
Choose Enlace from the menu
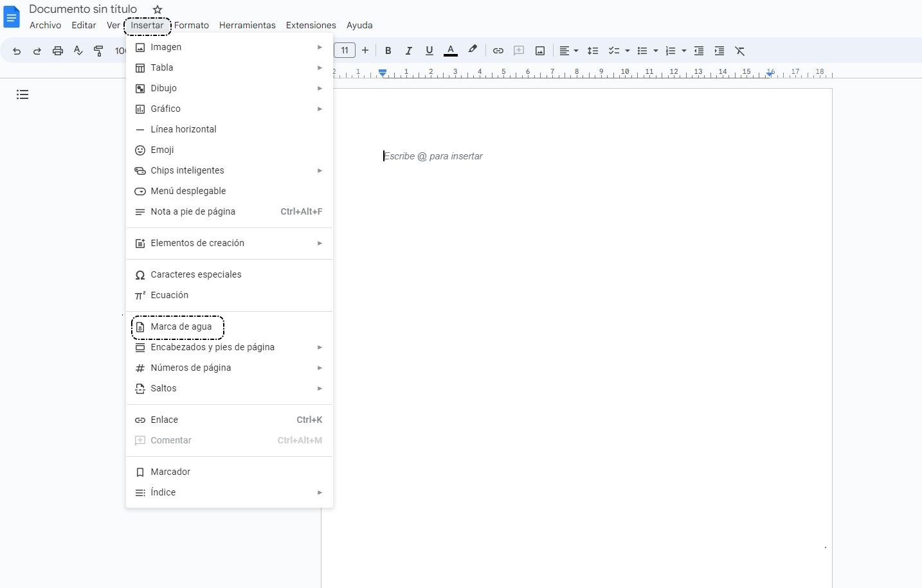click(230, 420)
